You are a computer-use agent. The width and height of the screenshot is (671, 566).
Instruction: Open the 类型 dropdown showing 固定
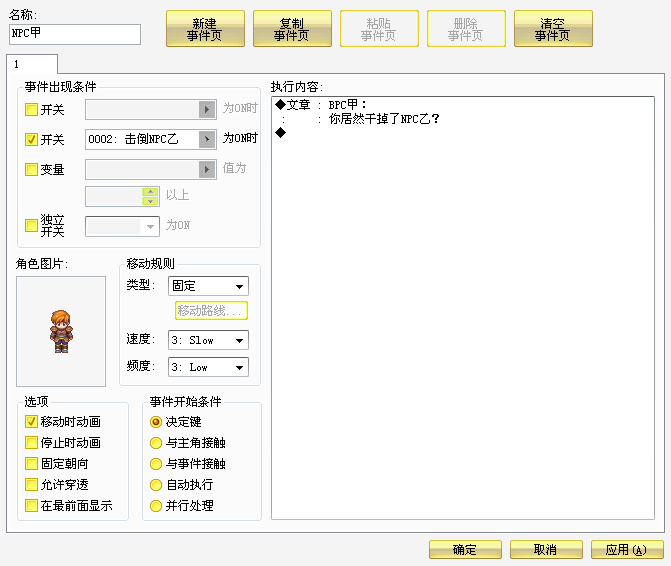(x=208, y=286)
